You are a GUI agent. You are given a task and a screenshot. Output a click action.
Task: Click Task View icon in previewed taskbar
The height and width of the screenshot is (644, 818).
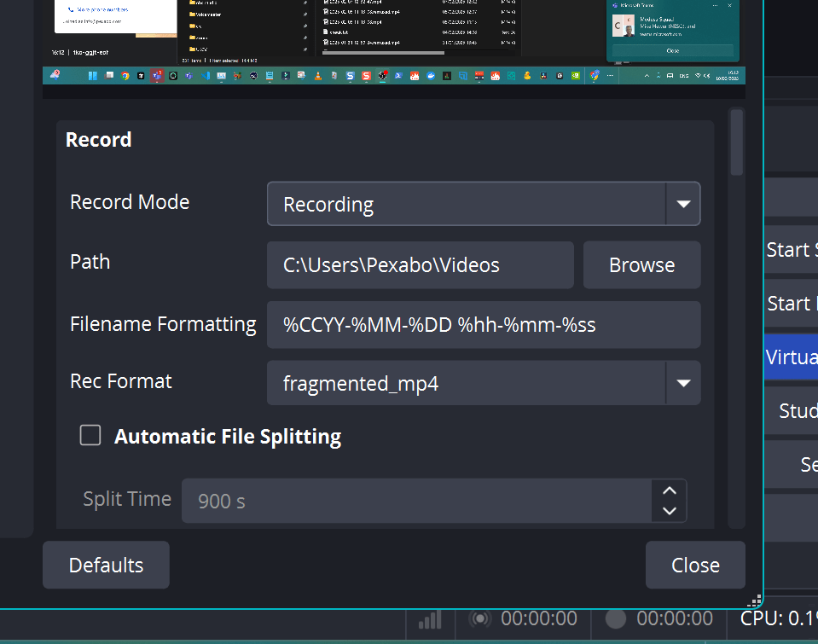[109, 76]
